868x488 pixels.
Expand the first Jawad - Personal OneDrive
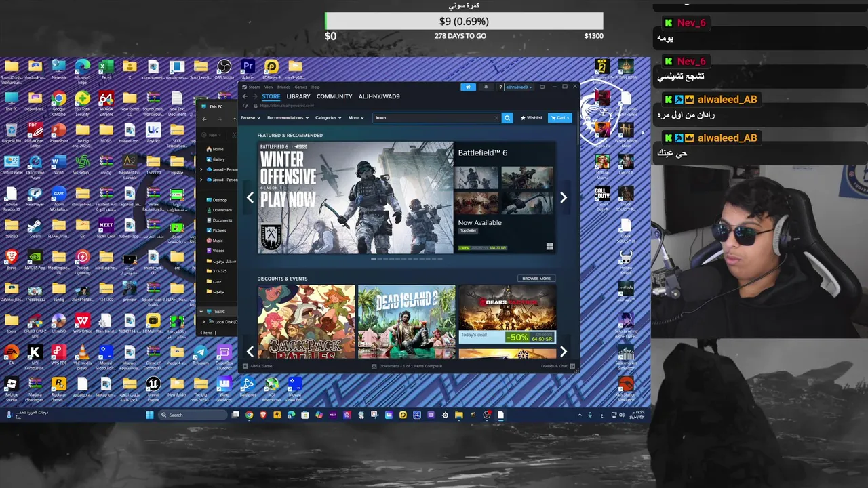(201, 169)
